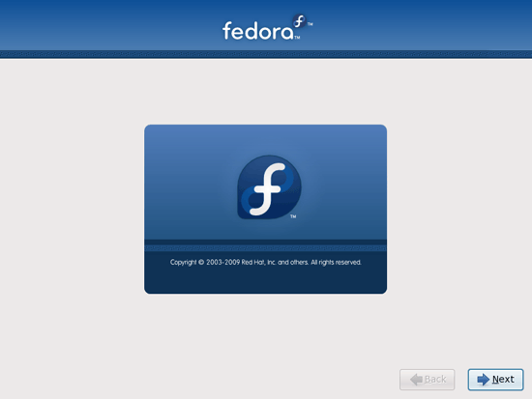Click the Fedora splash image card

point(265,210)
